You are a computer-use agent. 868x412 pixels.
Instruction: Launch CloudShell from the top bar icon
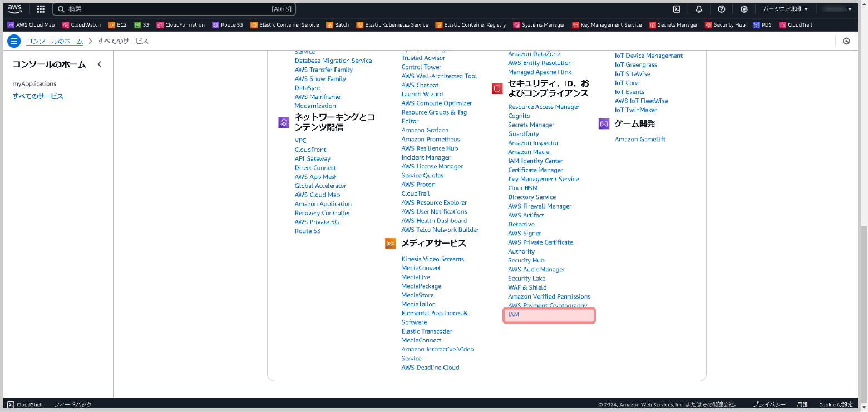point(677,9)
